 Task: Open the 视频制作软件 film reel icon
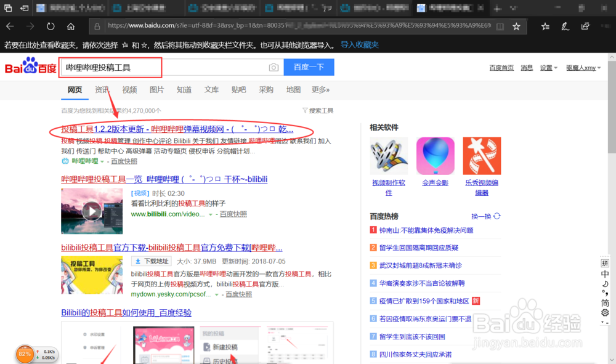(389, 156)
